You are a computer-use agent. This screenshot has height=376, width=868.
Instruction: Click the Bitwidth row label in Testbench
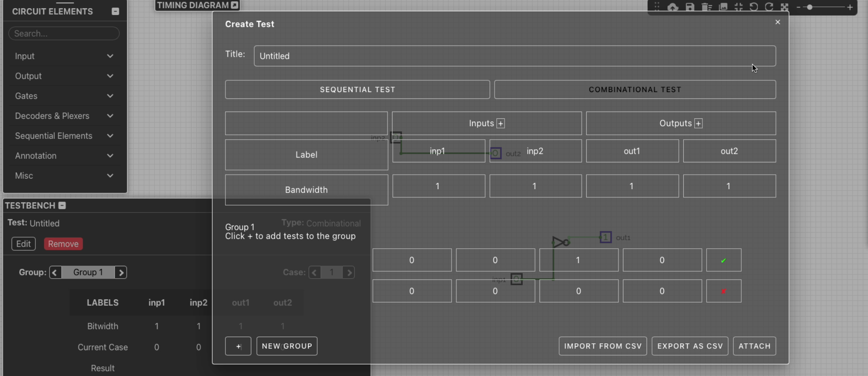103,326
